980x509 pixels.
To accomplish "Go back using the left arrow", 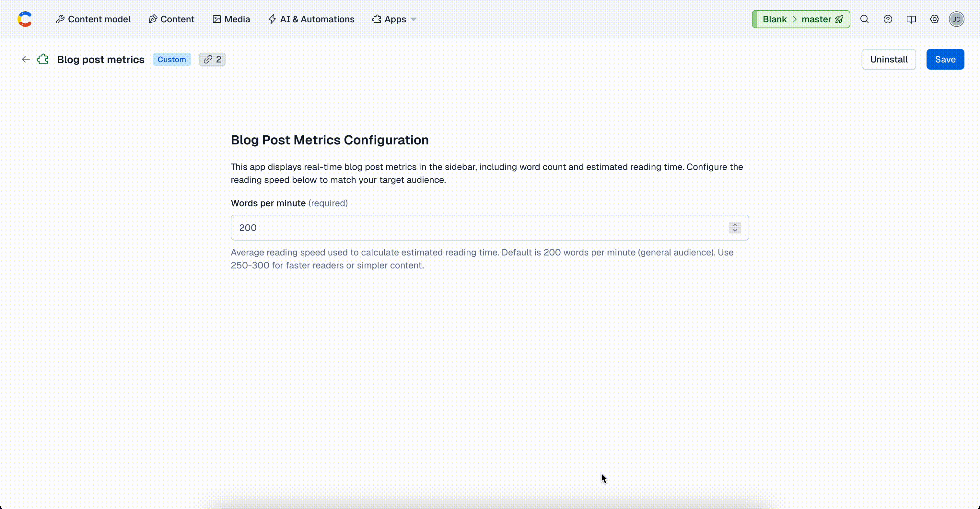I will coord(26,59).
